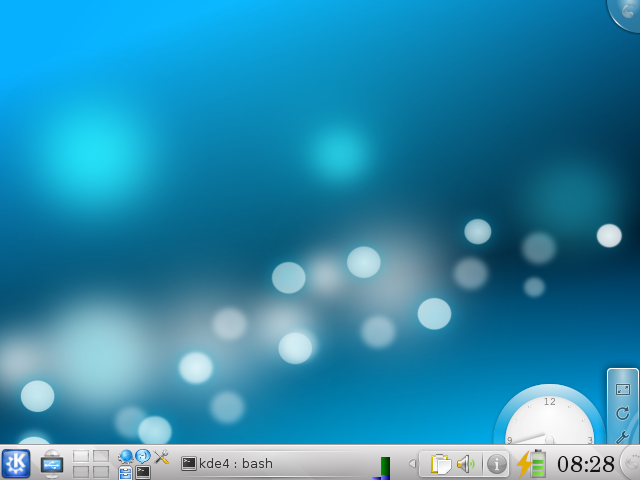Launch the Kopete chat bubble icon
640x480 pixels.
(143, 456)
